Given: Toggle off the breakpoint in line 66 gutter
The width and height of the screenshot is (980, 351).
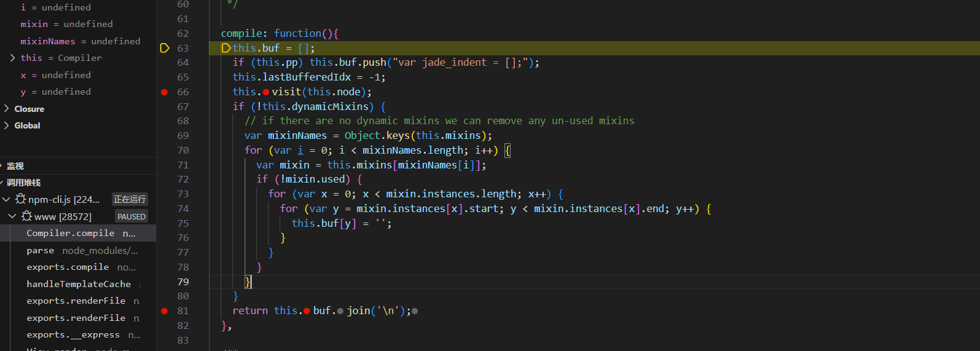Looking at the screenshot, I should pyautogui.click(x=165, y=92).
